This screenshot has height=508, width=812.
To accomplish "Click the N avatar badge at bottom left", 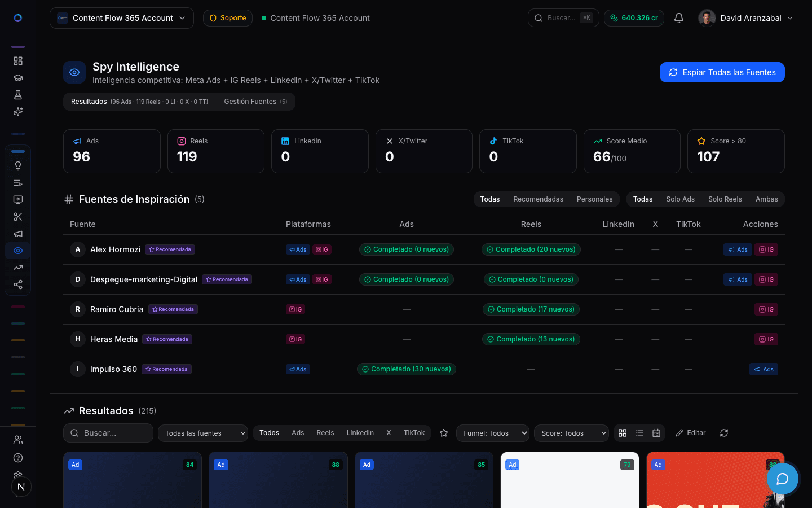I will tap(21, 487).
